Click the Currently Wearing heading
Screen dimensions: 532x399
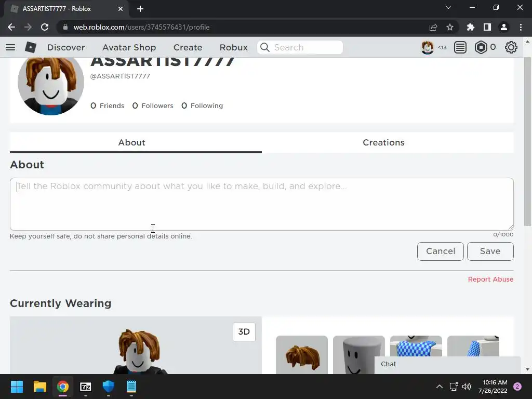click(x=61, y=303)
